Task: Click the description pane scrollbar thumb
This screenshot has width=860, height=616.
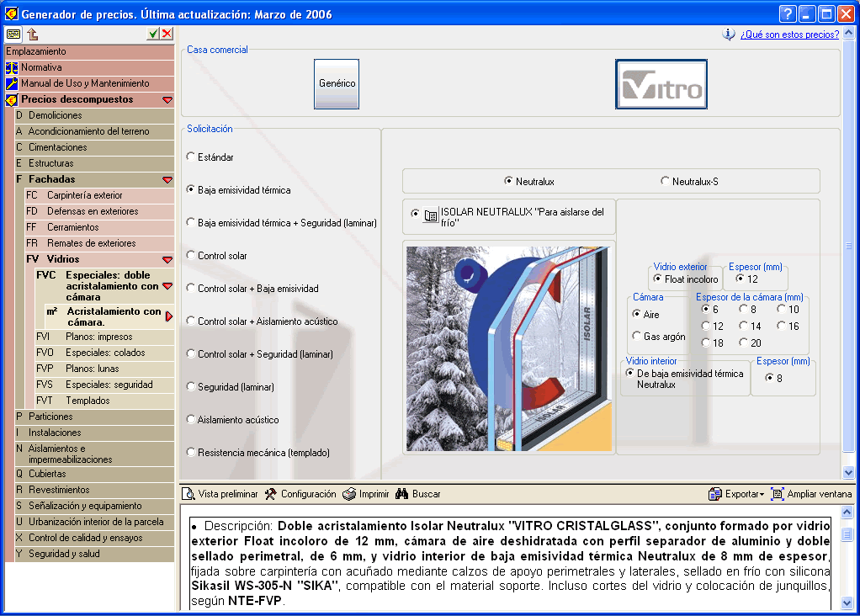Action: tap(847, 534)
